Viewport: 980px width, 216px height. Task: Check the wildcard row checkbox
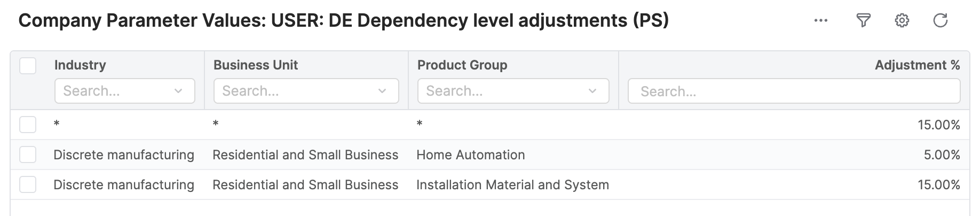point(28,125)
